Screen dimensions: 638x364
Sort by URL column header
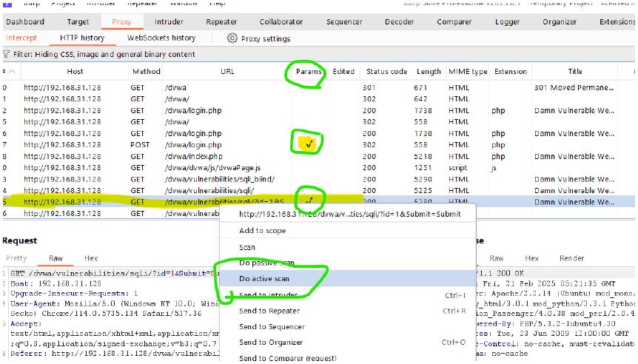tap(227, 72)
